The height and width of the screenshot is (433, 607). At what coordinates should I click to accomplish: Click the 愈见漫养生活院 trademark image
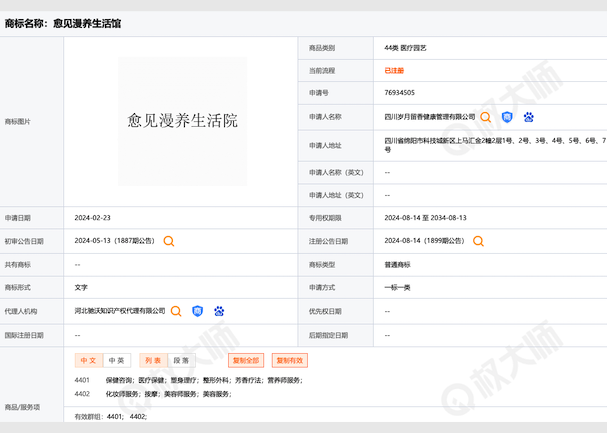[182, 121]
